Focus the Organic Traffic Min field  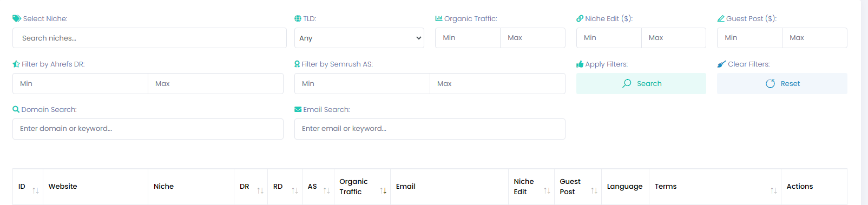click(x=468, y=38)
